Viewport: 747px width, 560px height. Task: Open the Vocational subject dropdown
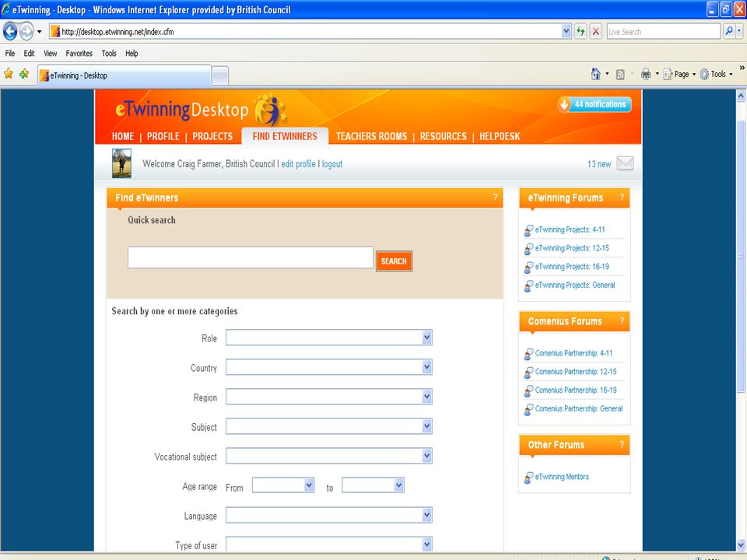point(328,456)
